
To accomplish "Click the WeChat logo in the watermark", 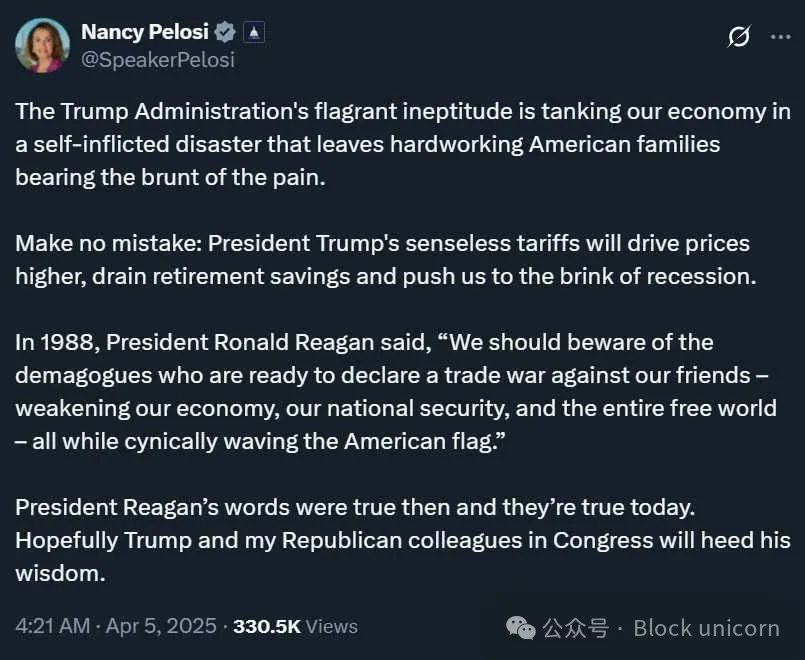I will click(520, 628).
